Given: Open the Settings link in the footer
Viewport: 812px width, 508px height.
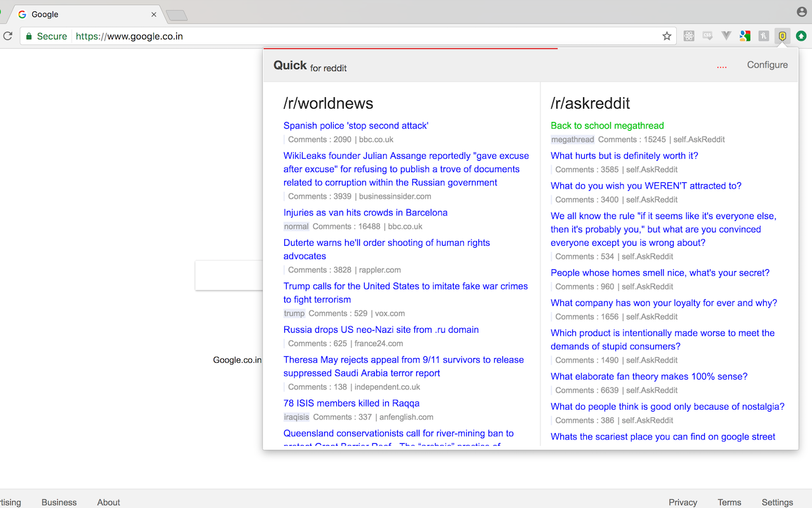Looking at the screenshot, I should click(x=777, y=502).
